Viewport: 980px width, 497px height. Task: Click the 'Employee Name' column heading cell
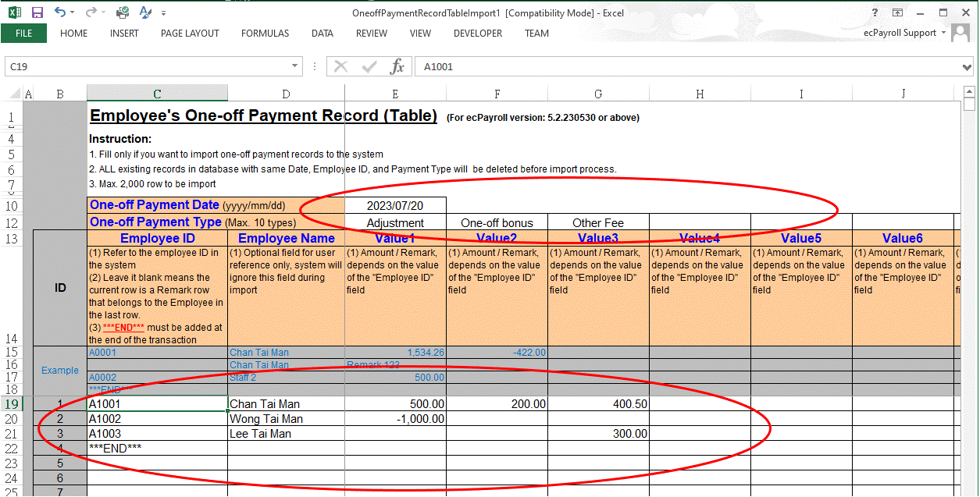click(286, 238)
